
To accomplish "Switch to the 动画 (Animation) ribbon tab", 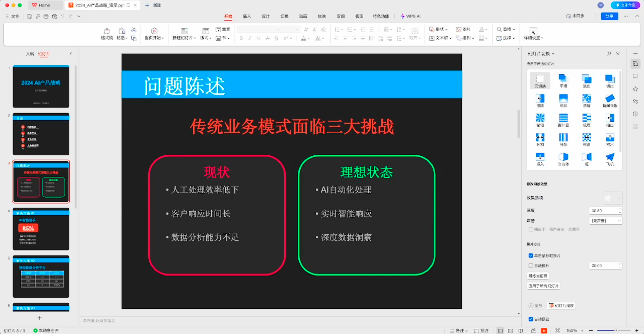I will (303, 16).
